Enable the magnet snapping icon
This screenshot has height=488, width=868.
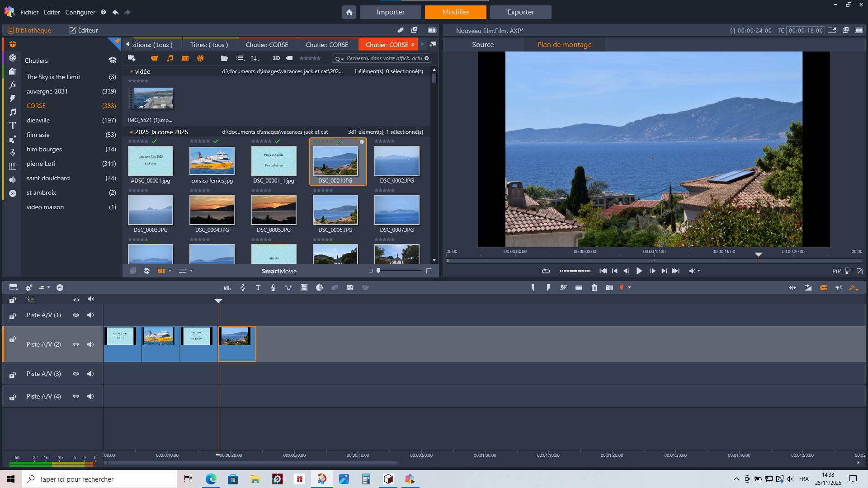point(824,287)
